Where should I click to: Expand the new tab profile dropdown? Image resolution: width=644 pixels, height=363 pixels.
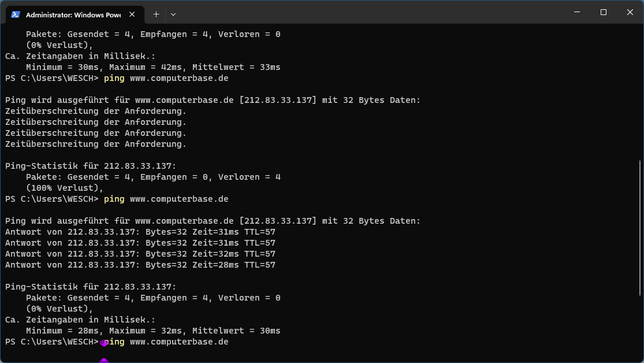173,14
